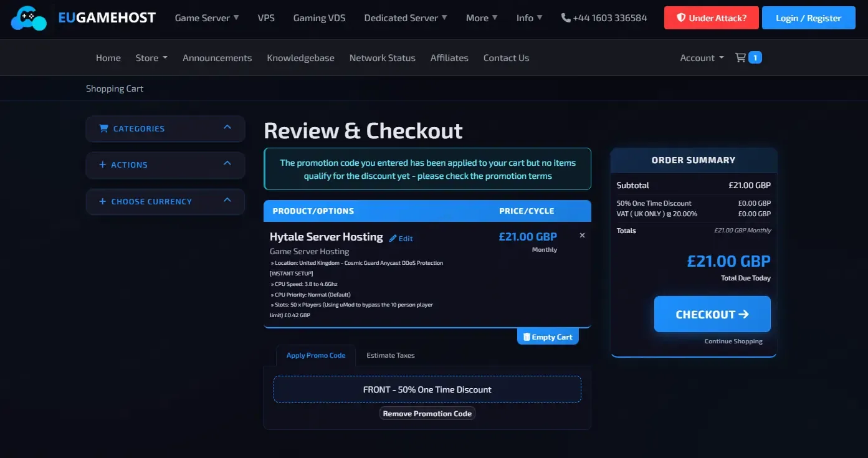Viewport: 868px width, 458px height.
Task: Open the Affiliates page
Action: (449, 58)
